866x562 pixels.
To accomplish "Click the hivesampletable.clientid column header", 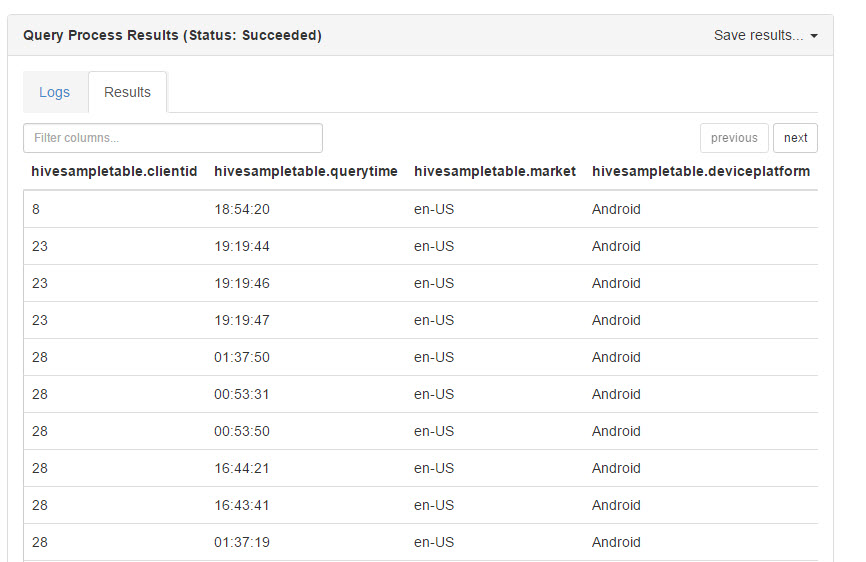I will point(114,171).
